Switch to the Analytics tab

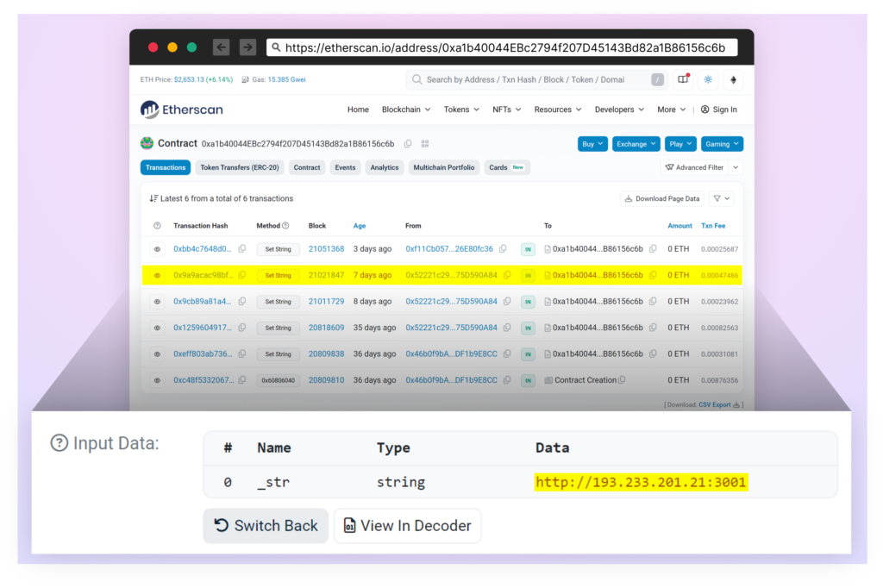[385, 167]
